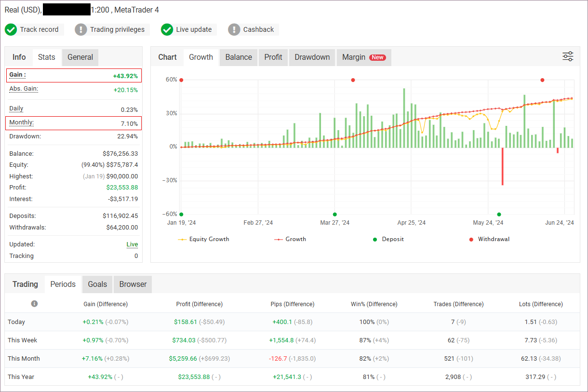This screenshot has width=588, height=392.
Task: Open the chart settings sliders icon
Action: (x=568, y=56)
